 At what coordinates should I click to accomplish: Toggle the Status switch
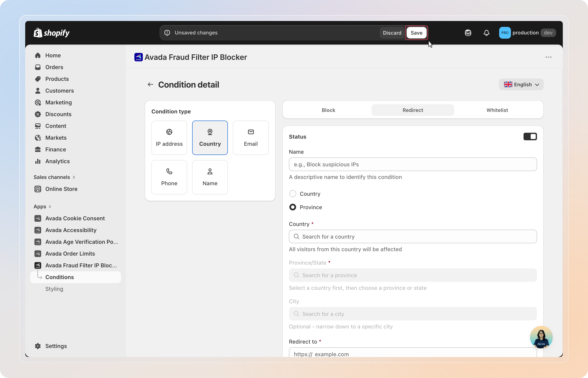(x=530, y=136)
